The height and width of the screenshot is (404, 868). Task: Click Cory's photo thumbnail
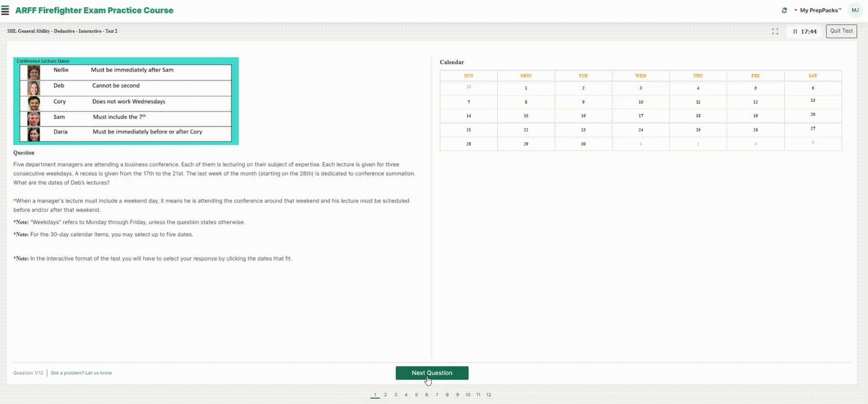coord(34,103)
